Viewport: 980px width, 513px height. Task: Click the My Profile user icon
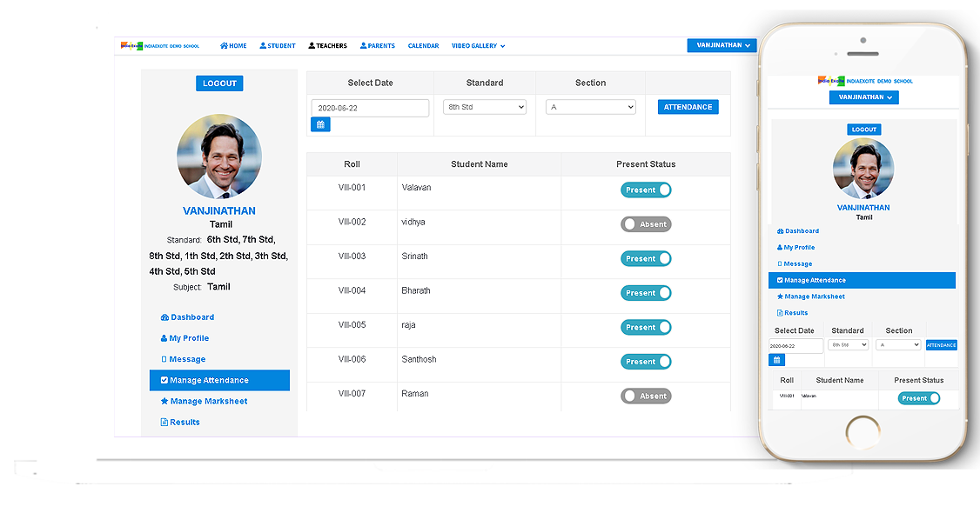(164, 338)
